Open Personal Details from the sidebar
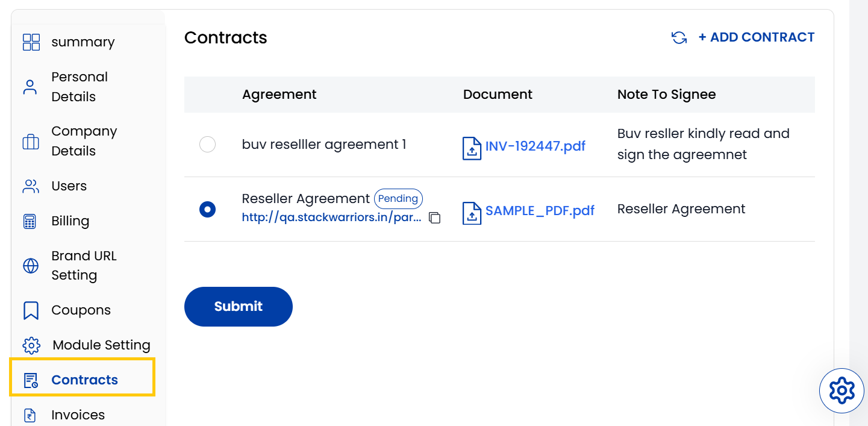The width and height of the screenshot is (868, 426). click(x=79, y=86)
